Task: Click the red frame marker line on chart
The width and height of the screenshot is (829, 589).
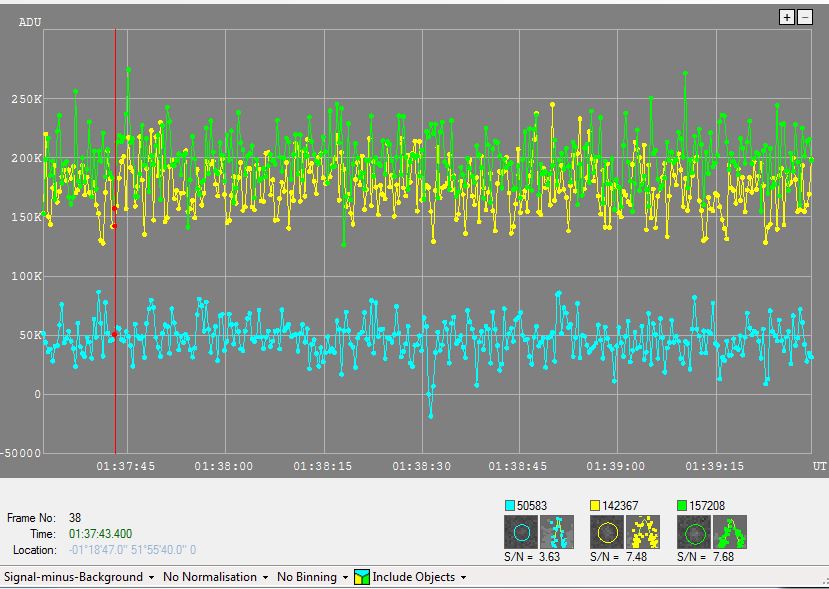Action: pos(115,300)
